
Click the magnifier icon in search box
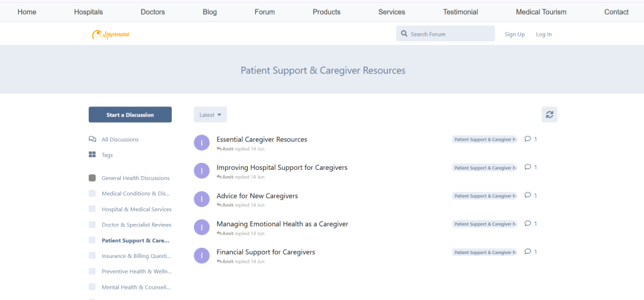point(404,34)
